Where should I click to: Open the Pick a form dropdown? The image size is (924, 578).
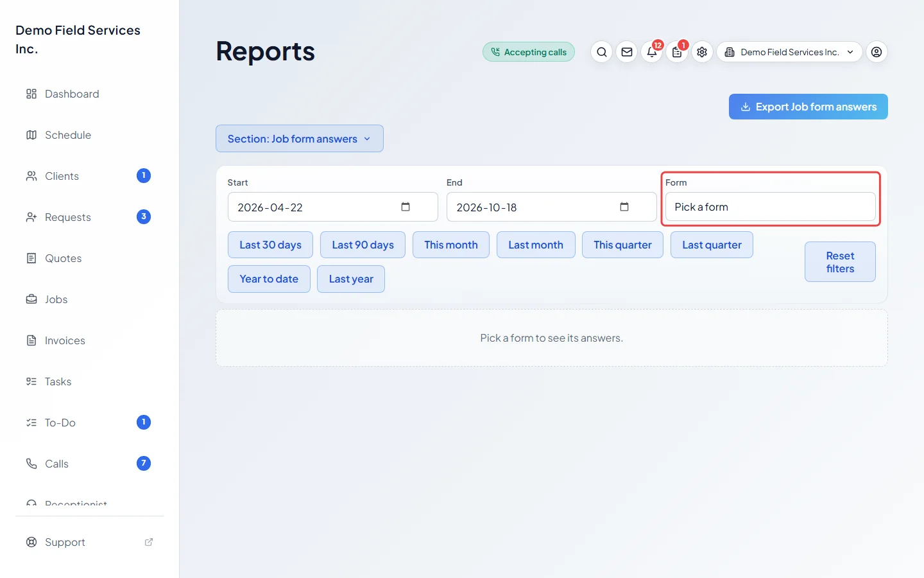(770, 207)
